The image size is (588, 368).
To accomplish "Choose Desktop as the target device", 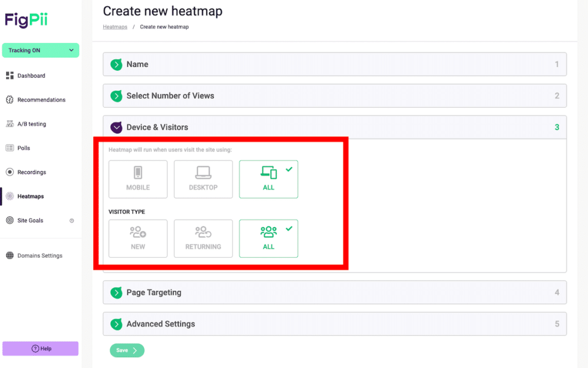I will pos(203,179).
